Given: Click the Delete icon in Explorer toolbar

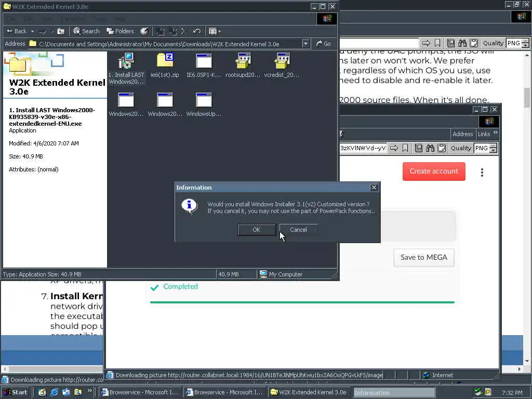Looking at the screenshot, I should pos(184,32).
